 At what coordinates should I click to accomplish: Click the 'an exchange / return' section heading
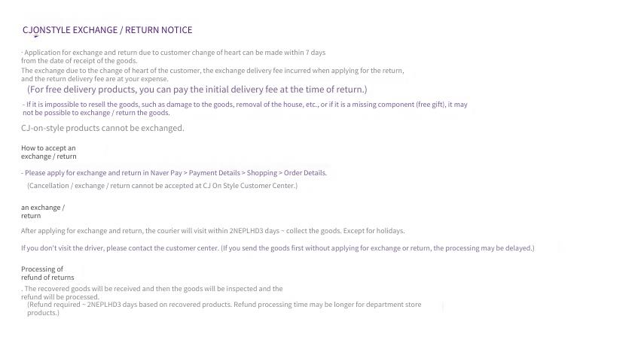pyautogui.click(x=43, y=211)
